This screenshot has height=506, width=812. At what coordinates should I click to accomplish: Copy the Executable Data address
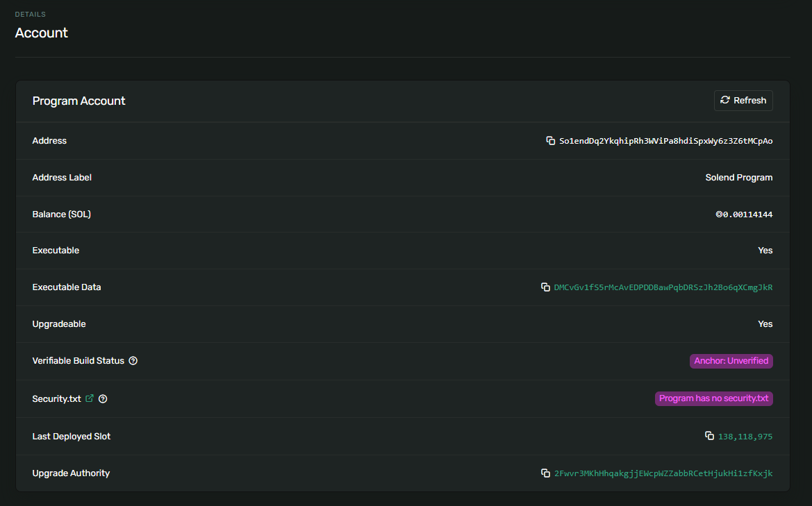[545, 287]
